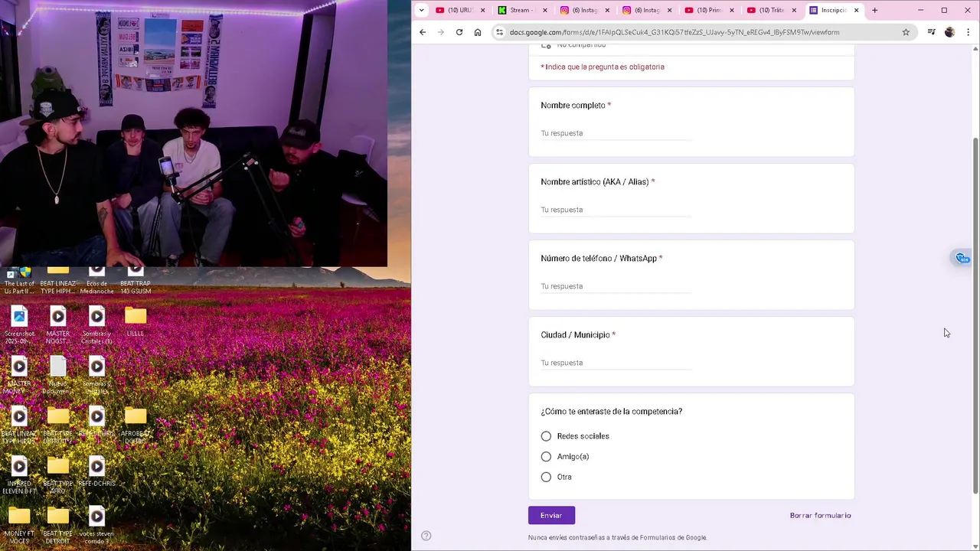View site information icon in address bar
Image resolution: width=980 pixels, height=551 pixels.
click(x=499, y=32)
